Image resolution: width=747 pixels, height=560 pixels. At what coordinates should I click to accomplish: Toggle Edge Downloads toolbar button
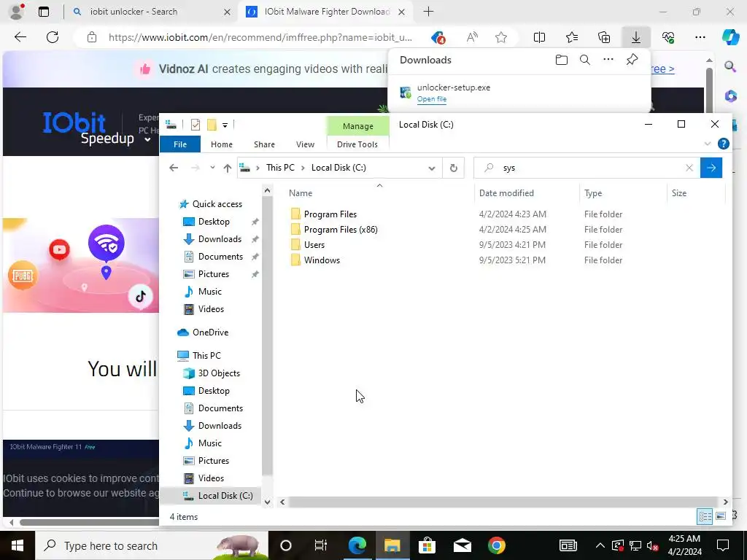pos(636,37)
